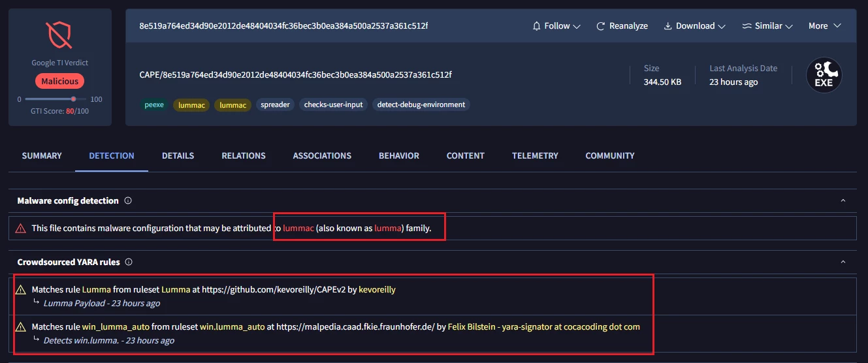Viewport: 868px width, 363px height.
Task: Click the CAPE file name path
Action: tap(296, 75)
